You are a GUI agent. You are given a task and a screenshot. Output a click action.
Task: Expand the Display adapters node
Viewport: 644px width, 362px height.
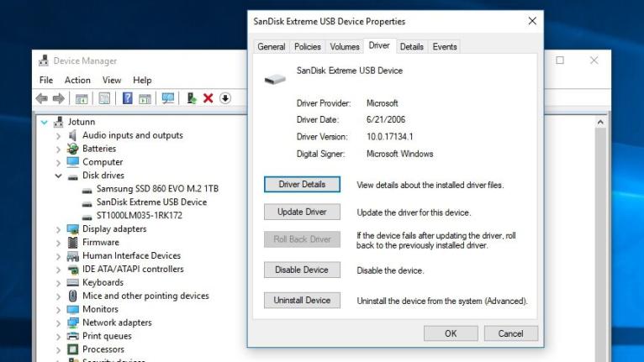click(58, 229)
